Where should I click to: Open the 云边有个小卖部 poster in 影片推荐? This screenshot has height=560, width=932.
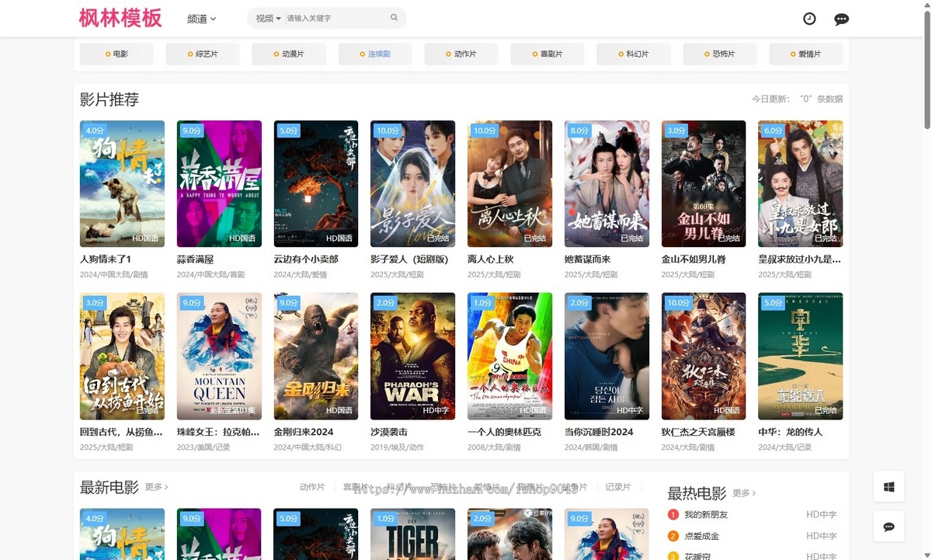pyautogui.click(x=316, y=183)
